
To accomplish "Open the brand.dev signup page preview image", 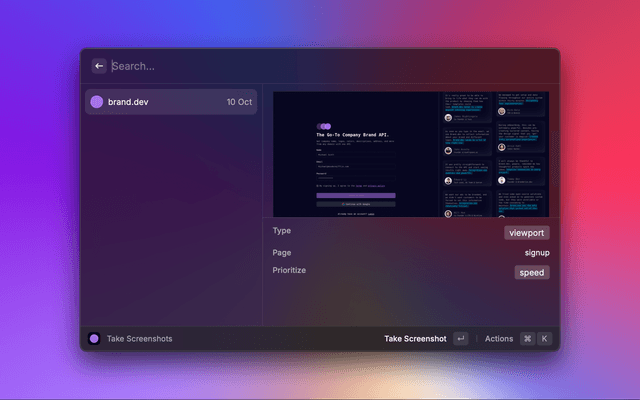I will (410, 154).
